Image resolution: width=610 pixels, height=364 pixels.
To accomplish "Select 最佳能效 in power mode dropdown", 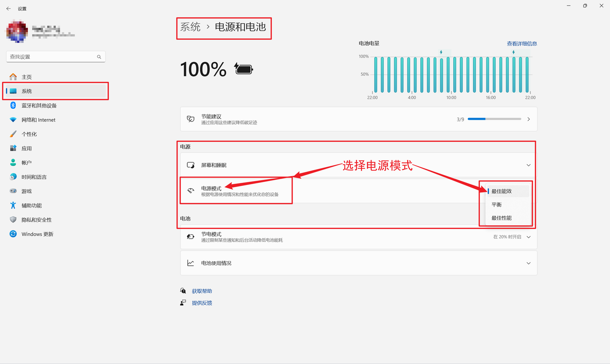I will click(508, 191).
